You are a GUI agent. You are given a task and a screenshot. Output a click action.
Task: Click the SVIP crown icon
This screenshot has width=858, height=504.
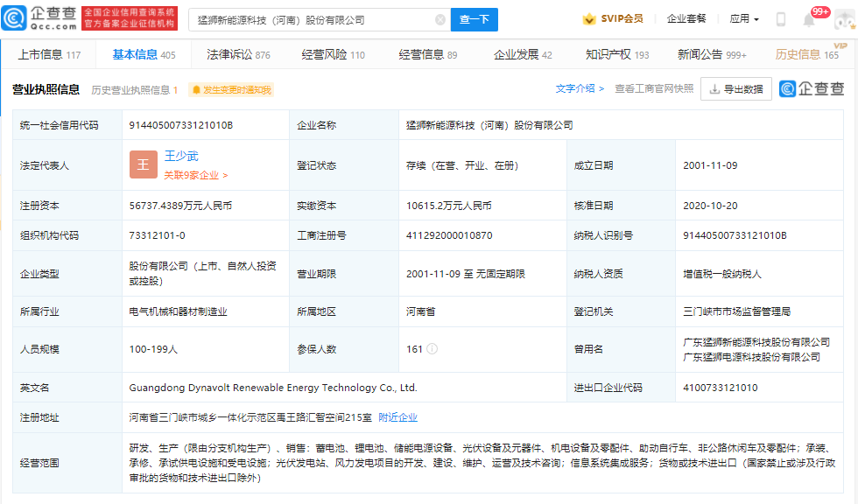[588, 19]
